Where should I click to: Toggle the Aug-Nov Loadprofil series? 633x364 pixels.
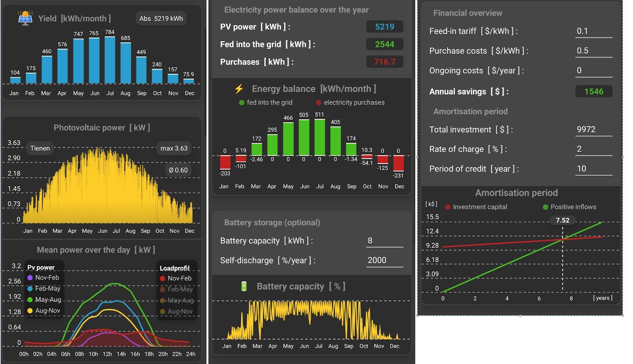coord(176,311)
